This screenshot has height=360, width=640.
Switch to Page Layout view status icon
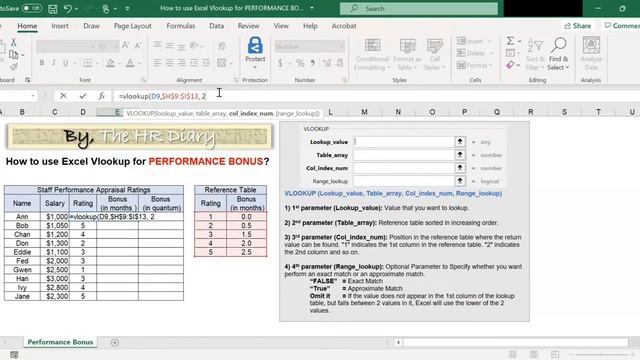pos(533,354)
